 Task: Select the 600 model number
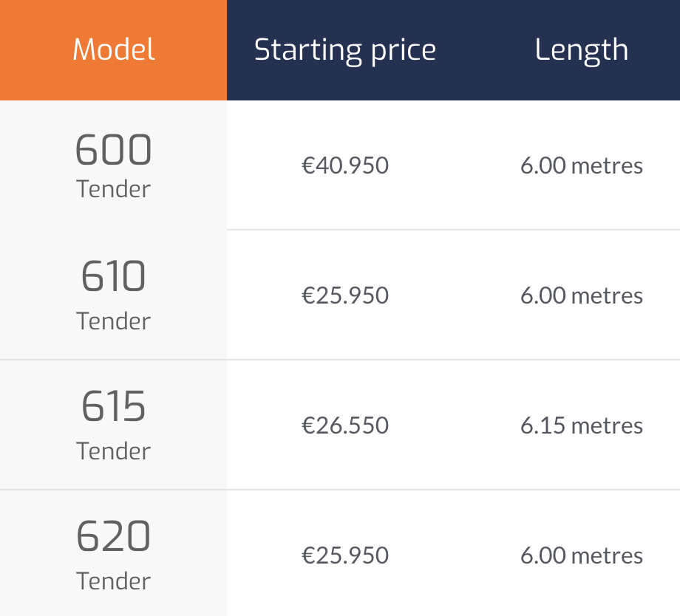tap(114, 149)
